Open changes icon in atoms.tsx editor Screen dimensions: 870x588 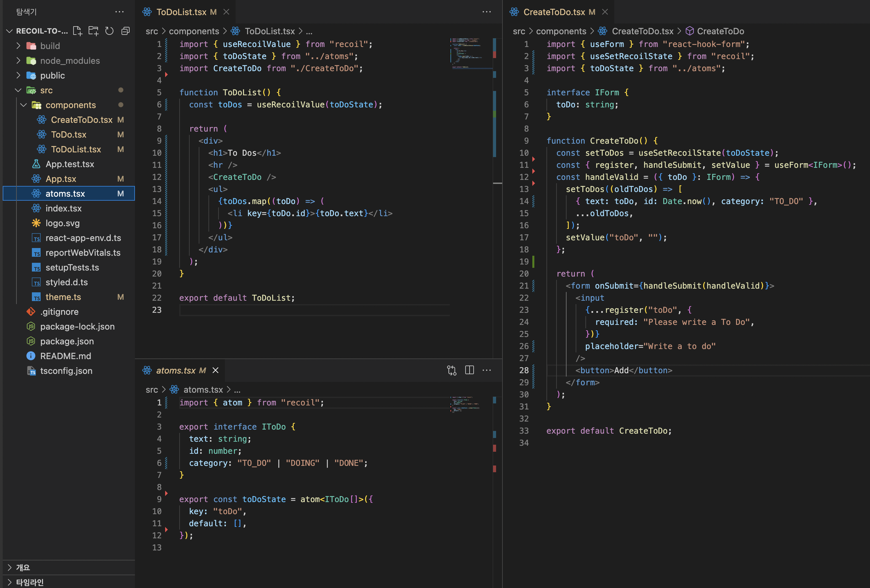[x=451, y=370]
